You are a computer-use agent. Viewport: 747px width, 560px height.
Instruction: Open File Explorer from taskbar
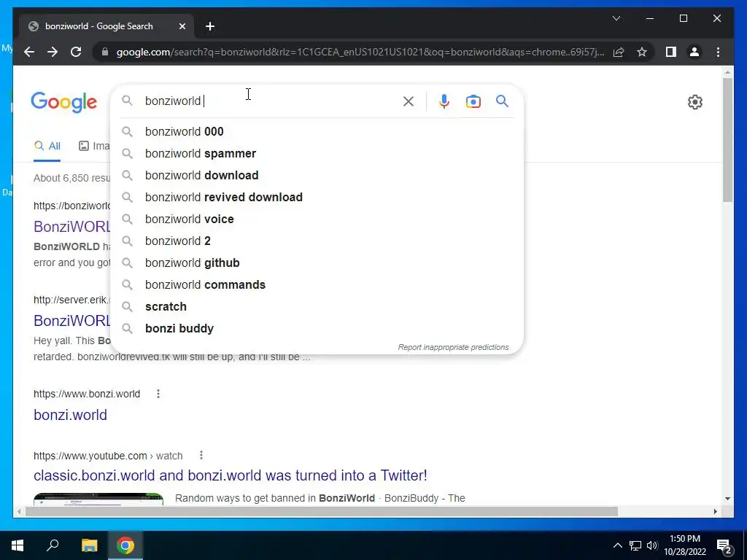click(x=89, y=545)
